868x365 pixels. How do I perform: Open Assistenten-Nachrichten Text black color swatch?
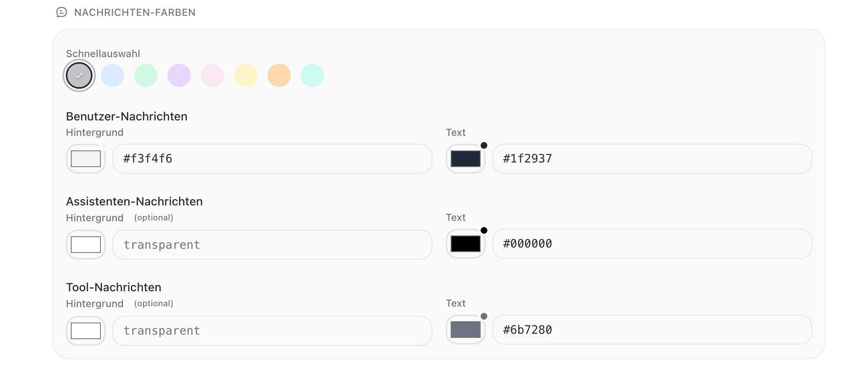(466, 244)
